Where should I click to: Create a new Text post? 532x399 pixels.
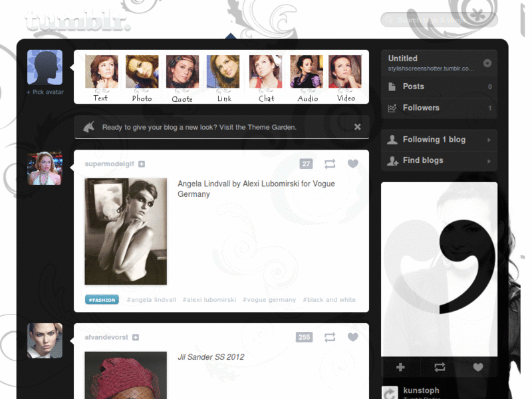click(x=101, y=78)
